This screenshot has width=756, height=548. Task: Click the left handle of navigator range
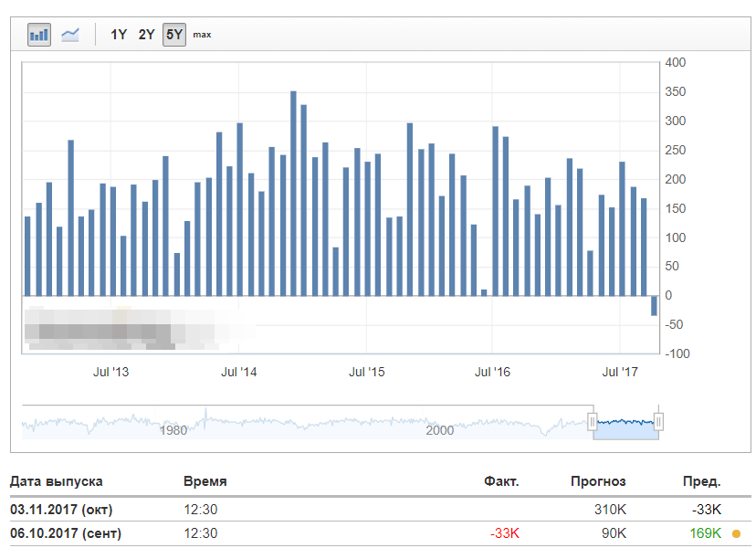593,421
